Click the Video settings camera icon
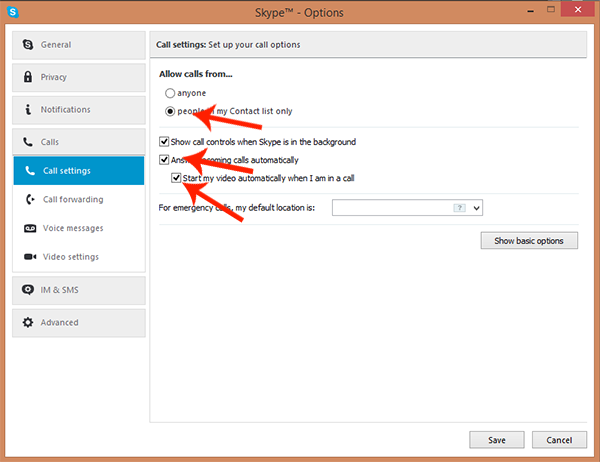600x462 pixels. coord(30,256)
